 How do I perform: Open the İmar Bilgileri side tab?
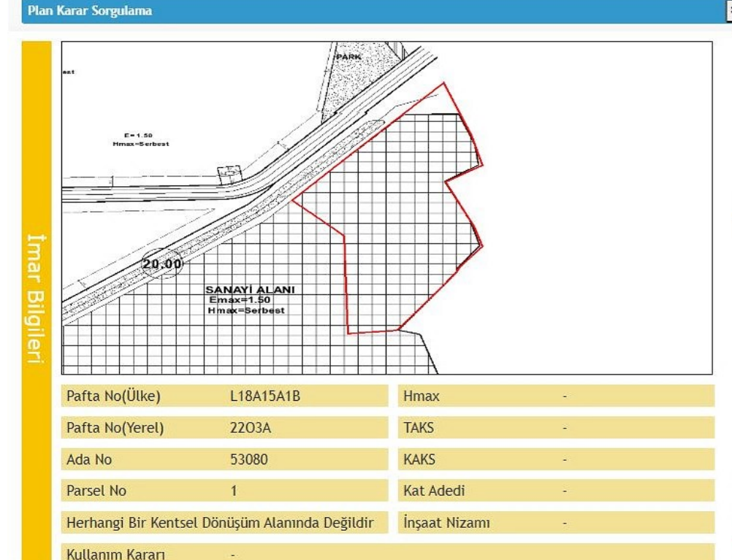click(x=37, y=299)
